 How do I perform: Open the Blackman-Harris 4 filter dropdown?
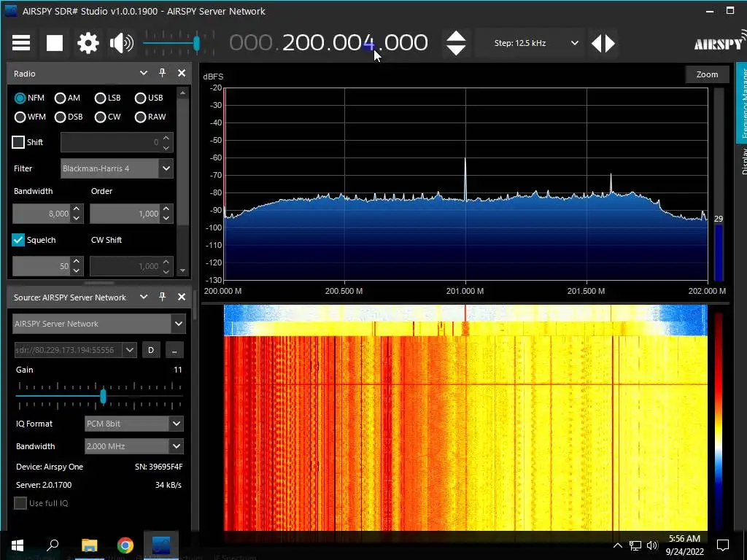point(117,168)
